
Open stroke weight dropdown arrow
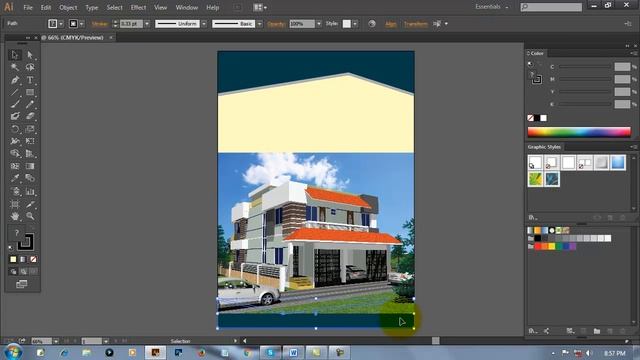click(x=147, y=24)
